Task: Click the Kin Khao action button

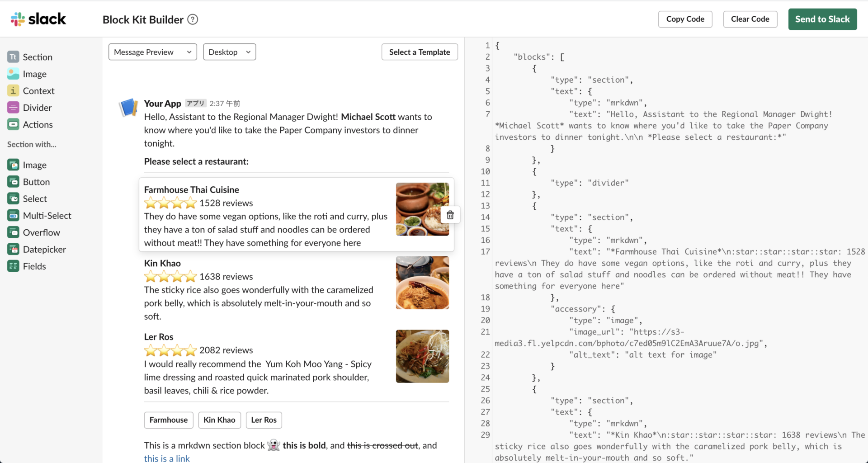Action: 219,420
